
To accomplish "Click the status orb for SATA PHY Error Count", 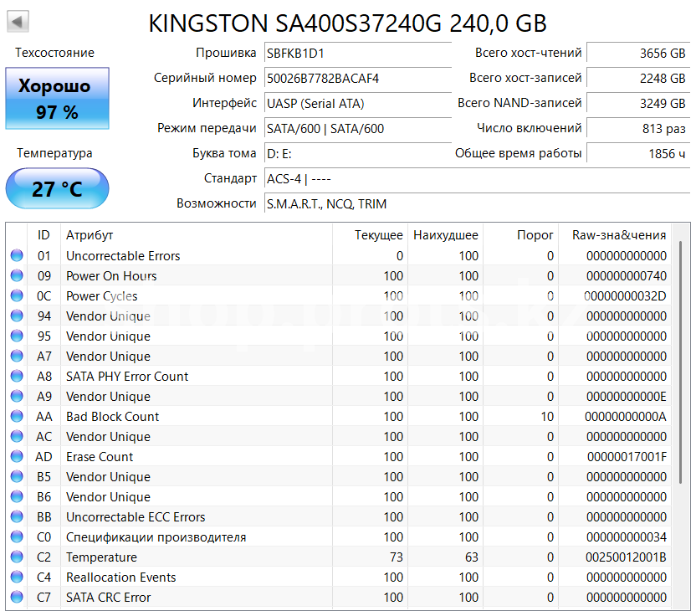I will tap(17, 377).
